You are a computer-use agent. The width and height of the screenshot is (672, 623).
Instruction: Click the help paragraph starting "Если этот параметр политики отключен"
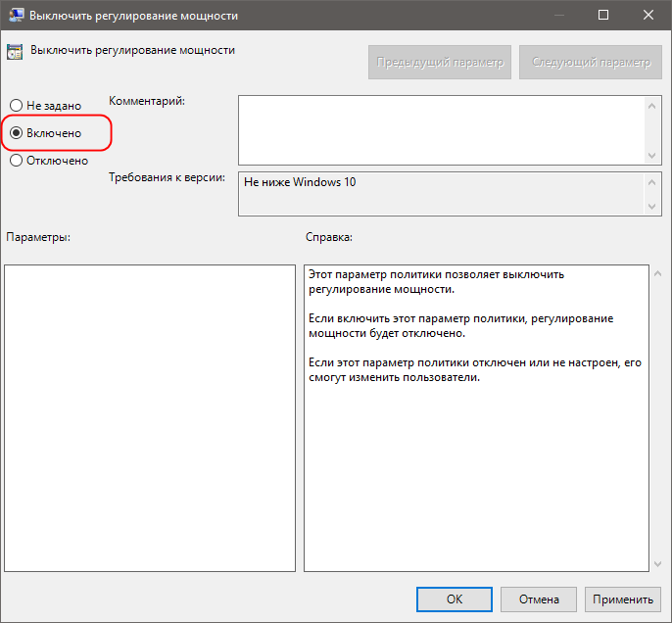[475, 369]
